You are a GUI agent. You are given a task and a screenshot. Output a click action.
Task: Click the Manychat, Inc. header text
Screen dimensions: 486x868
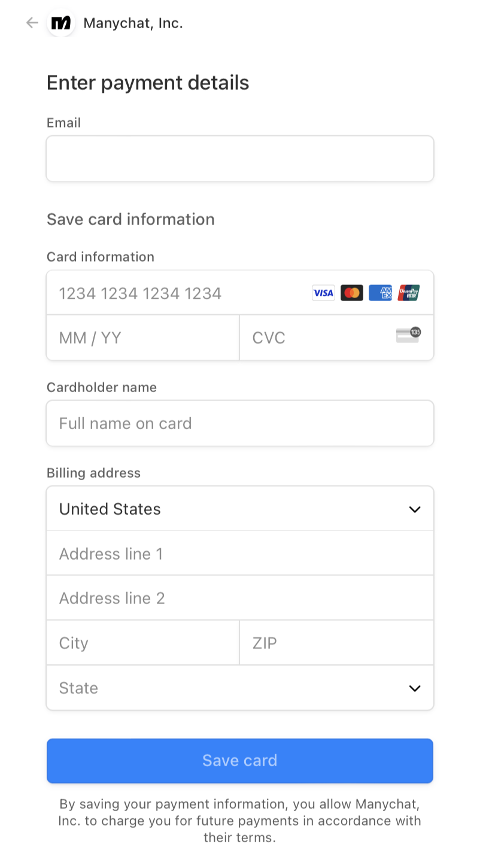pos(133,23)
